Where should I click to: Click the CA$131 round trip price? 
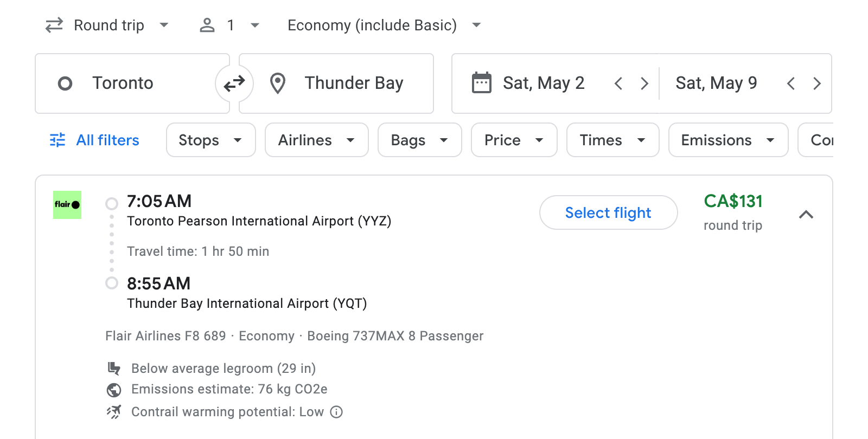coord(733,201)
